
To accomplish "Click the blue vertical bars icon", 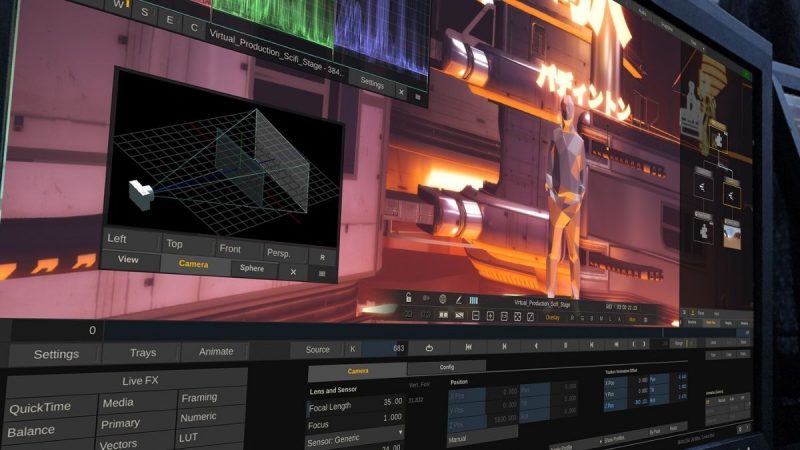I will pos(474,299).
